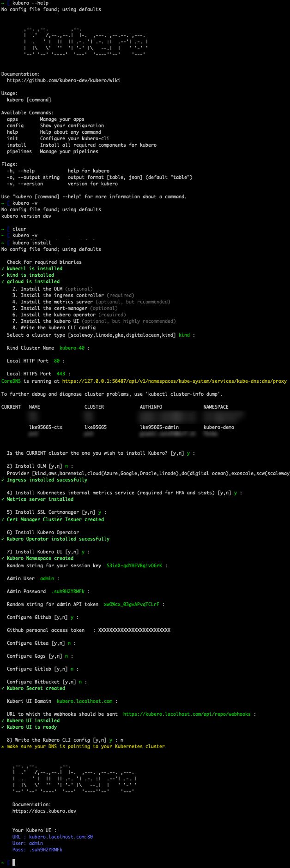
Task: Click the '-o, --output string' flag line
Action: pos(100,177)
